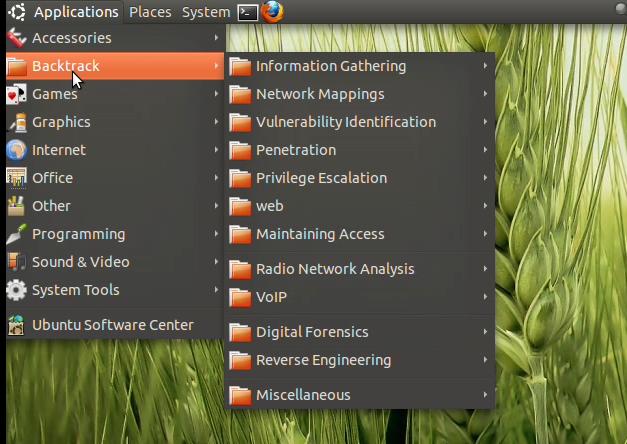Click the Radio Network Analysis folder icon
Image resolution: width=627 pixels, height=444 pixels.
pos(240,269)
